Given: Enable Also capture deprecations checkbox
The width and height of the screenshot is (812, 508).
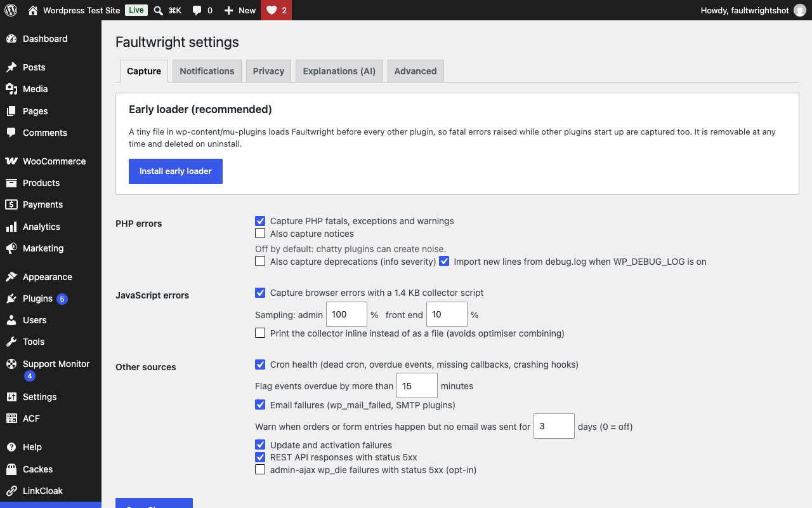Looking at the screenshot, I should [x=260, y=261].
